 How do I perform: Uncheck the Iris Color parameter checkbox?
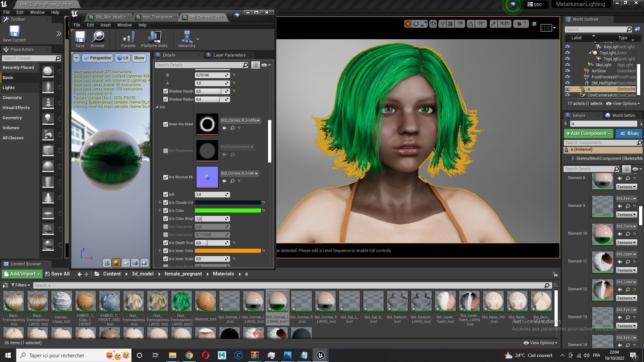pos(166,211)
